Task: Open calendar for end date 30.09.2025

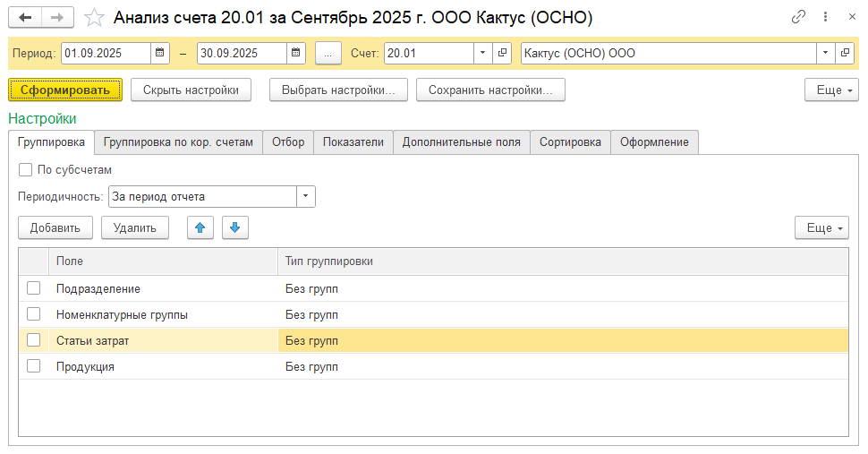Action: [296, 54]
